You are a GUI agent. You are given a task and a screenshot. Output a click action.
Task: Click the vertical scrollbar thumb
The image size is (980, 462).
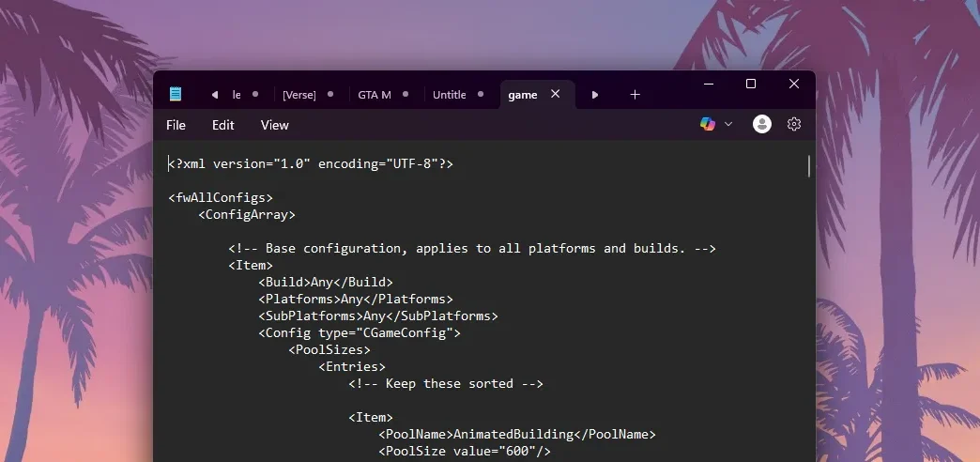808,165
